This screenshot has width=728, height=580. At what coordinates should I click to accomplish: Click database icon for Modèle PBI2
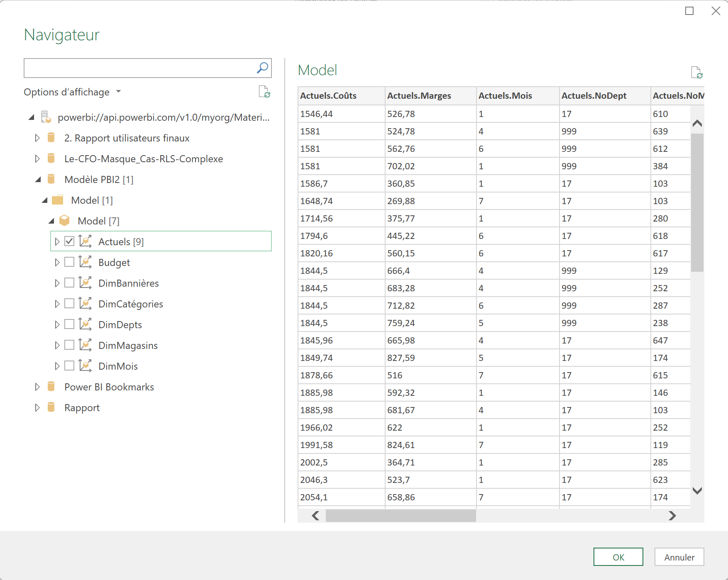pos(51,179)
